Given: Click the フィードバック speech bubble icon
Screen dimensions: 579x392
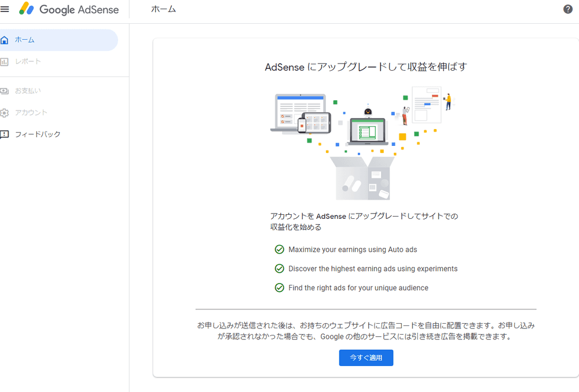Looking at the screenshot, I should click(5, 134).
